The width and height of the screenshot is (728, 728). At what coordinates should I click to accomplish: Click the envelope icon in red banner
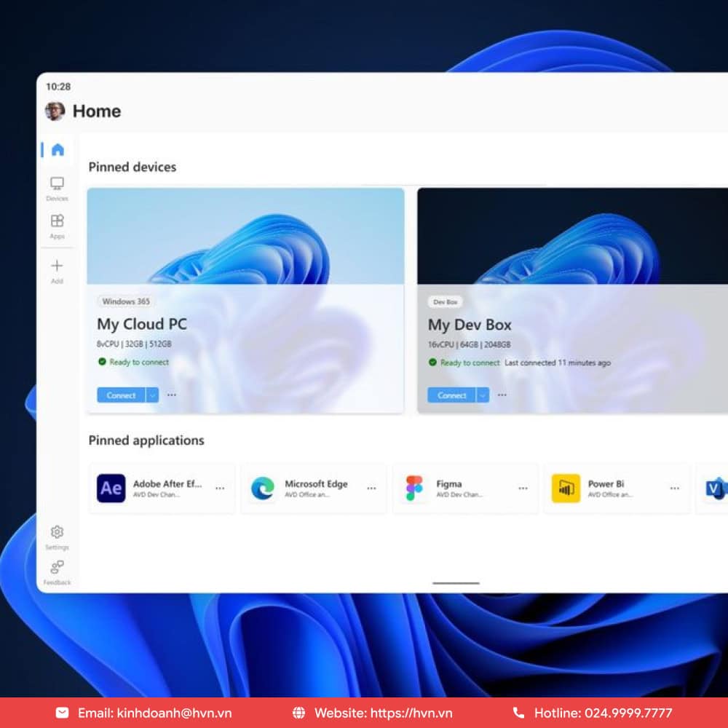[62, 713]
